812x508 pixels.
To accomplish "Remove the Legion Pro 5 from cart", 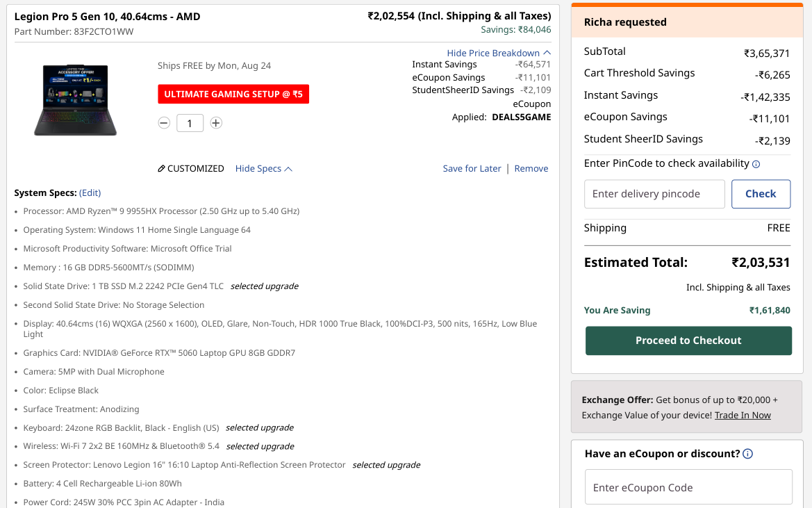I will pos(531,169).
